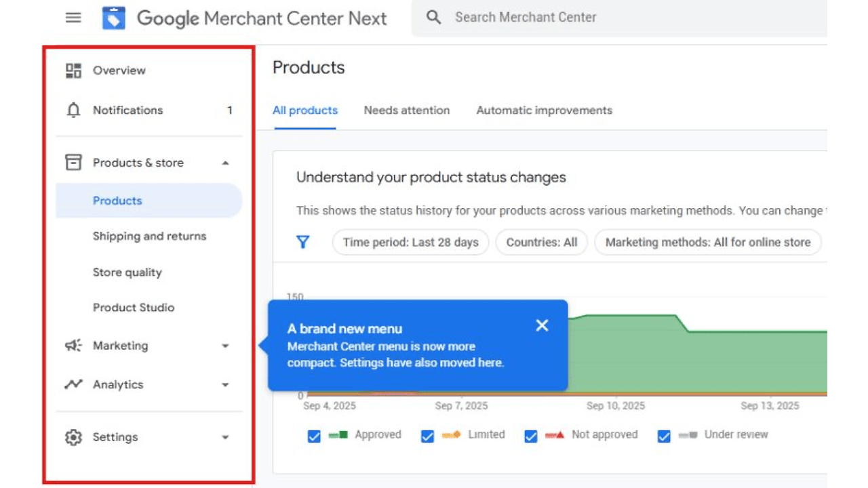The width and height of the screenshot is (868, 488).
Task: Click the blue filter funnel icon
Action: pos(303,242)
